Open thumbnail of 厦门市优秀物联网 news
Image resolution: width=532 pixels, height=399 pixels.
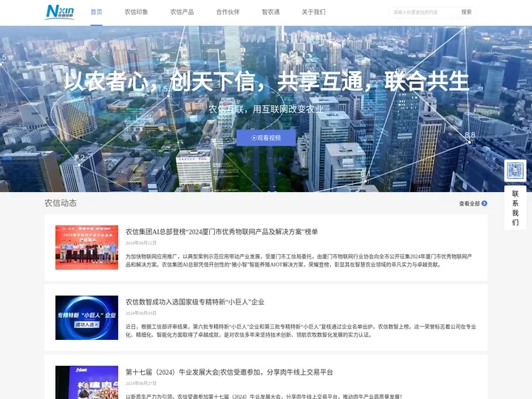coord(87,248)
